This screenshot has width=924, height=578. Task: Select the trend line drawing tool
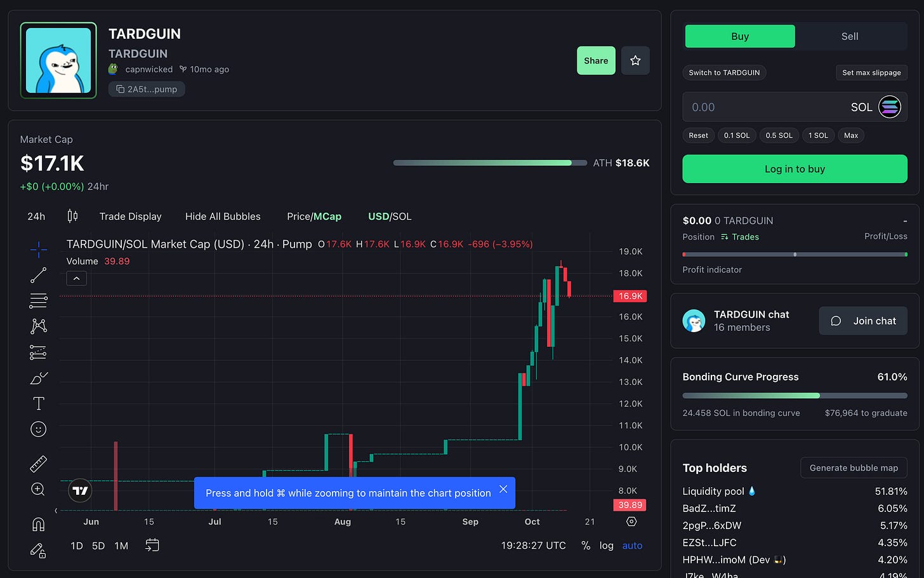point(39,275)
